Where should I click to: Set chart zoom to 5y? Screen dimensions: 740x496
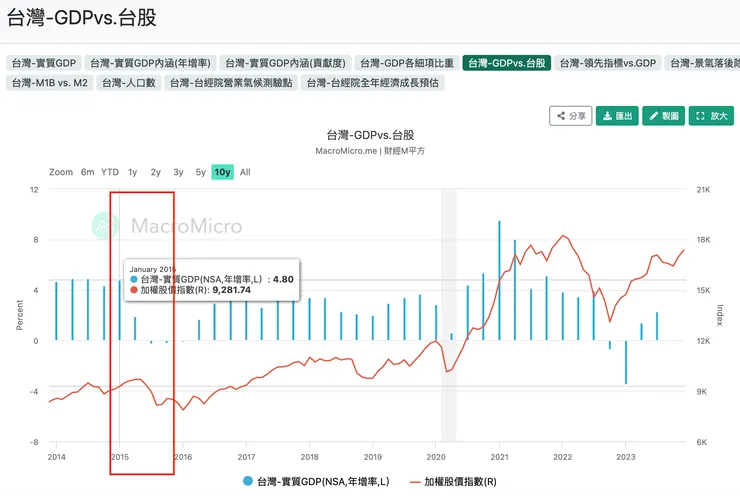[x=201, y=172]
